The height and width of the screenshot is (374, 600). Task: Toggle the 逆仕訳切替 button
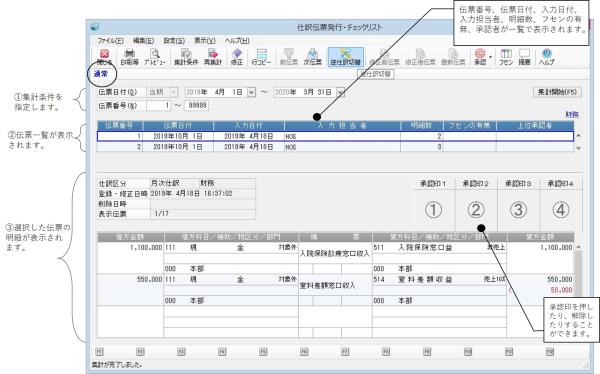346,57
